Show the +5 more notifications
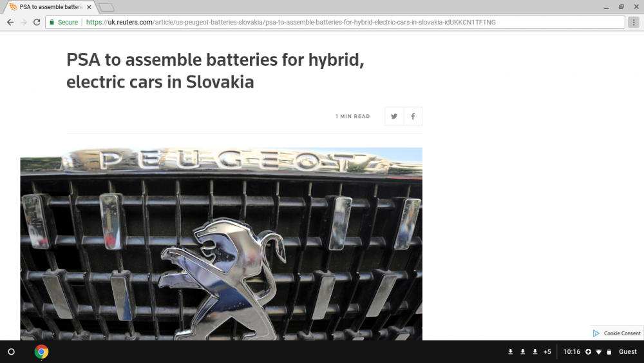 pos(547,351)
